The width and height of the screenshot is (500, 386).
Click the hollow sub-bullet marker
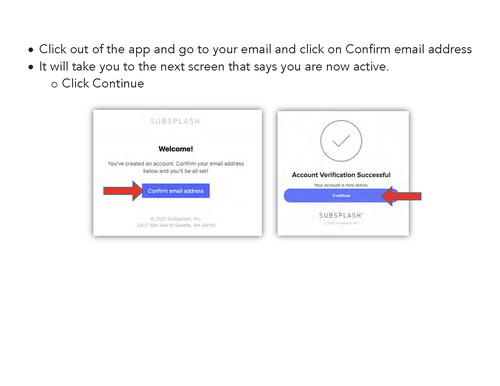(x=54, y=85)
